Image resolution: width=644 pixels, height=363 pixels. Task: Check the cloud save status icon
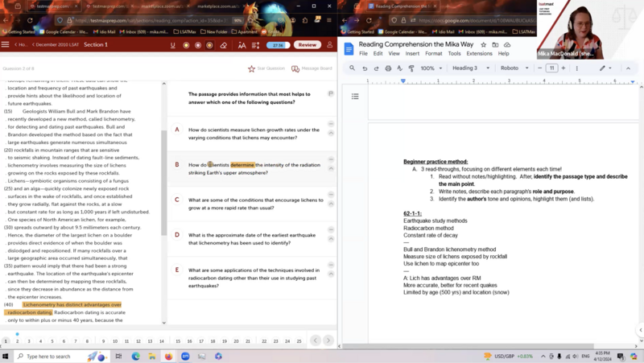[507, 44]
